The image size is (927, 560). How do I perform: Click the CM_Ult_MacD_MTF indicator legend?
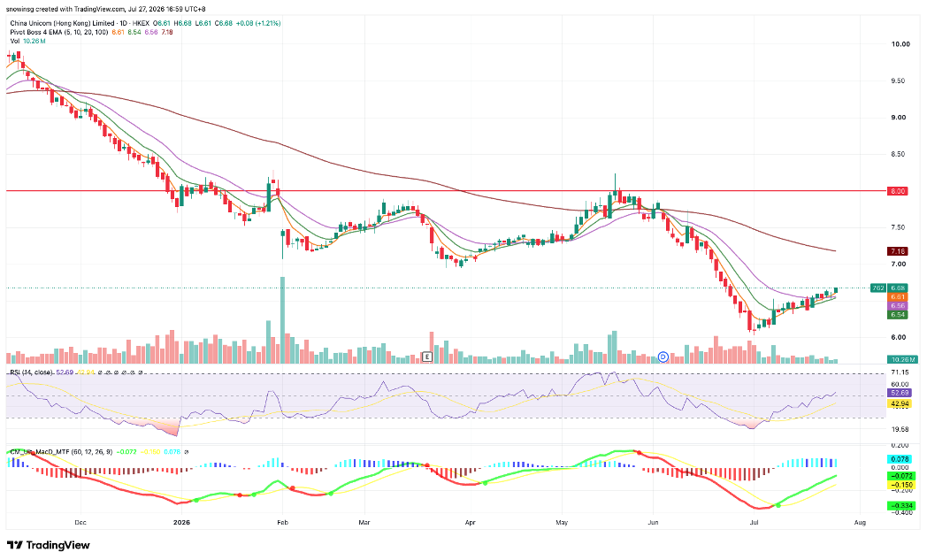pyautogui.click(x=61, y=452)
